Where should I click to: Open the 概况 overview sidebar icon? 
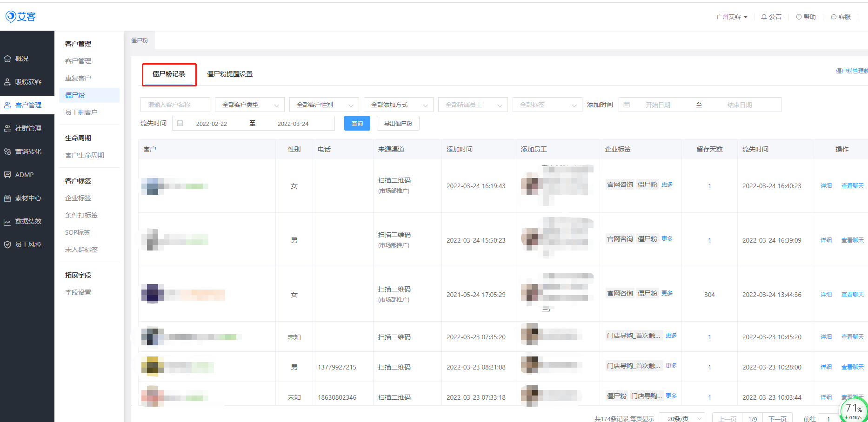click(8, 59)
